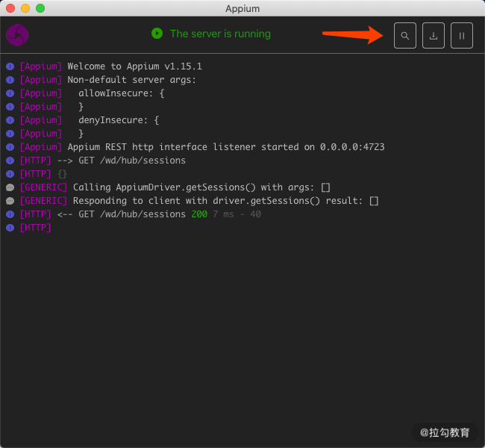Select the listener started on 0.0.0.0:4723 line
This screenshot has width=485, height=448.
tap(202, 147)
